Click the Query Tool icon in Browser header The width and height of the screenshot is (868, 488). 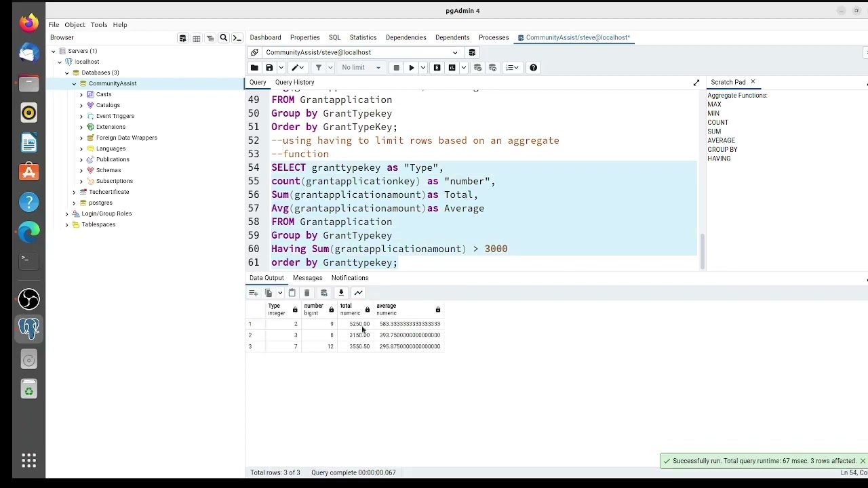pyautogui.click(x=182, y=38)
